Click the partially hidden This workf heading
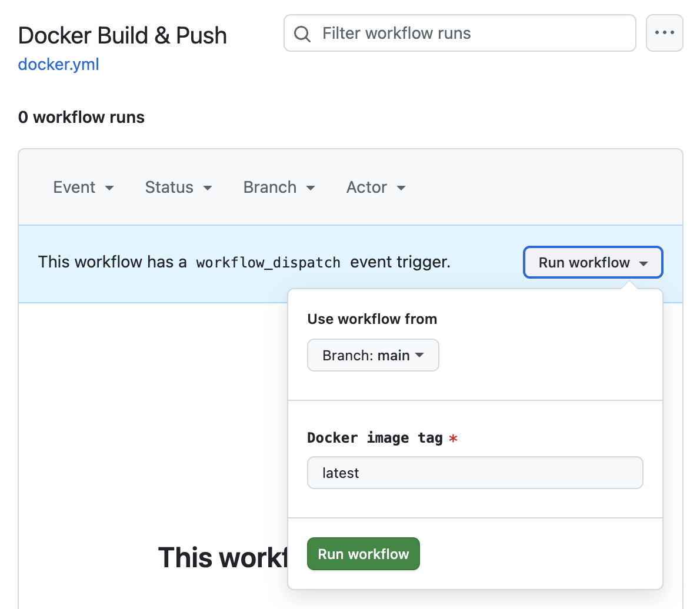700x609 pixels. tap(222, 557)
